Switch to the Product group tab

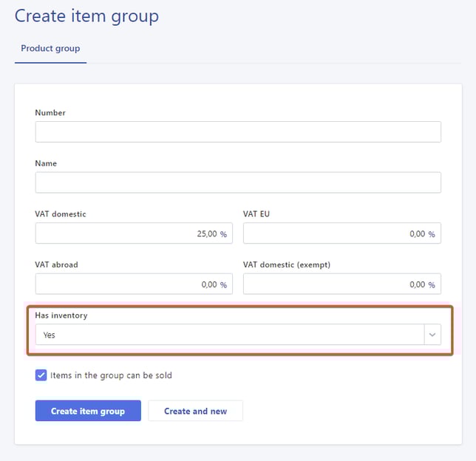tap(50, 49)
